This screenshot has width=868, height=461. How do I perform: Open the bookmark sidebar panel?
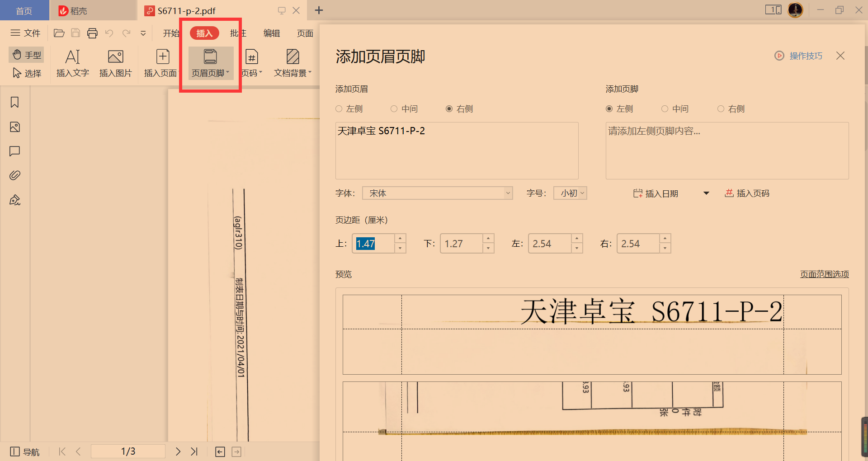15,102
